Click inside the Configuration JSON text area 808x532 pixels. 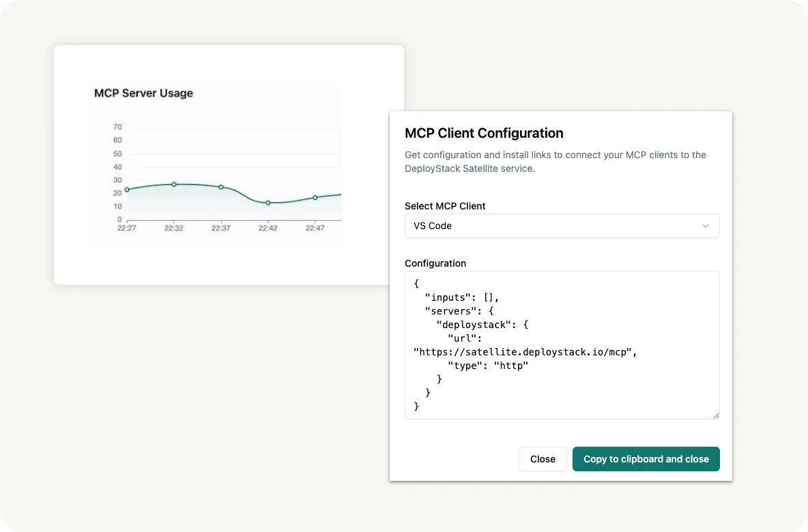tap(561, 344)
